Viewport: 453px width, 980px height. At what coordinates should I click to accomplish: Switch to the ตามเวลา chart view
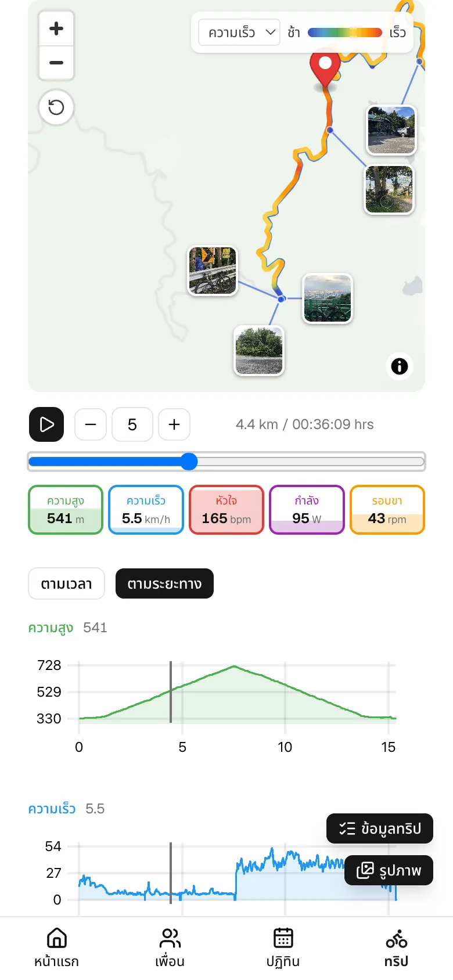[66, 583]
